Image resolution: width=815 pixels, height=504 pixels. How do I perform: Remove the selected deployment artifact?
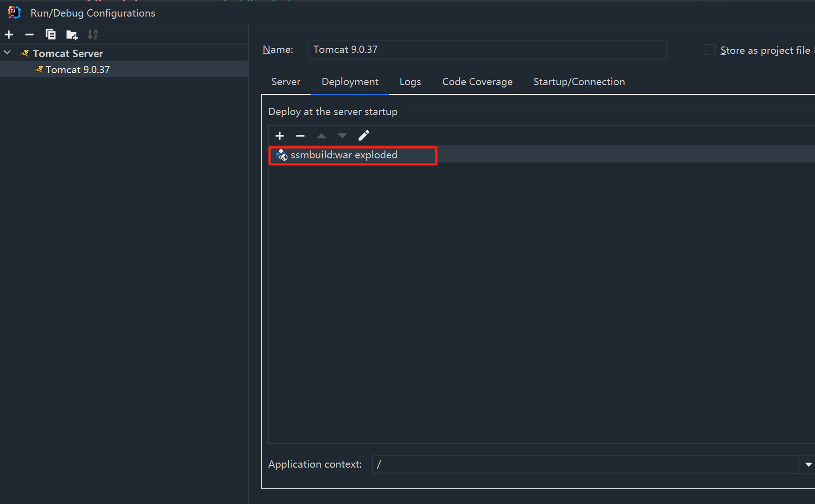300,136
